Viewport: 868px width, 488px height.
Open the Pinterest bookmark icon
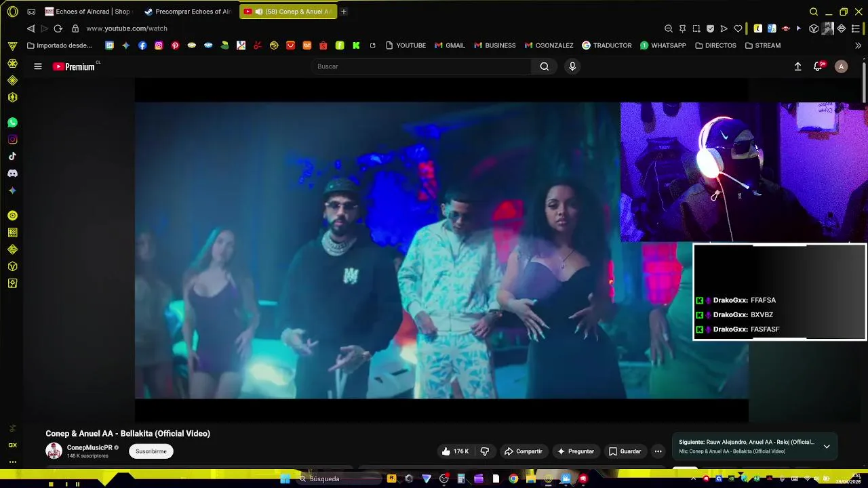(x=175, y=45)
